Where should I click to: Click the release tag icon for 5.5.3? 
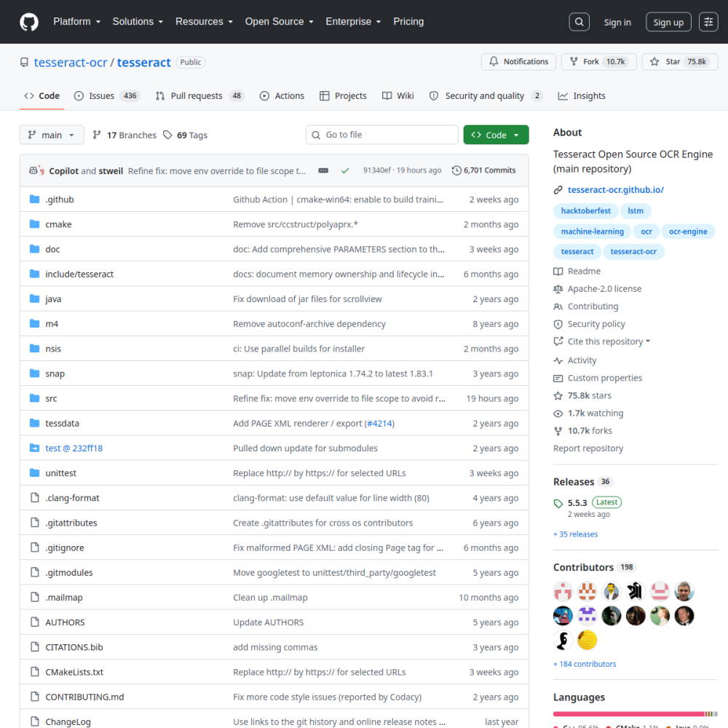[558, 503]
